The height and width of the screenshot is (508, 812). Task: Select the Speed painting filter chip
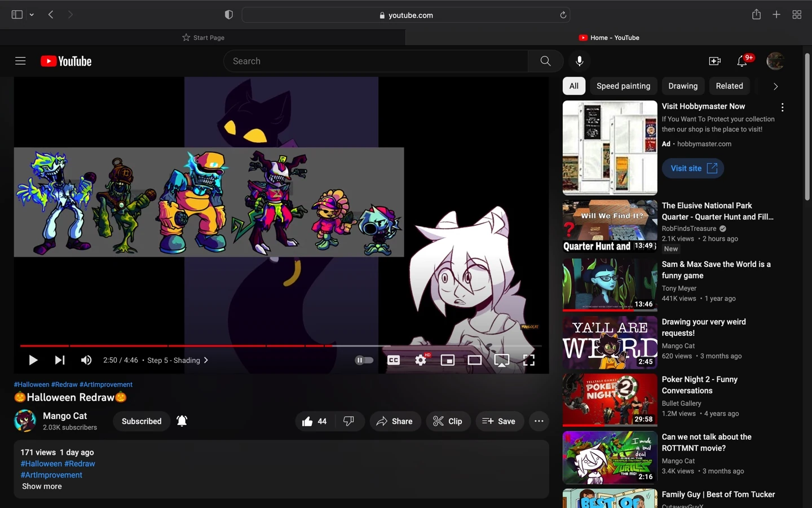[623, 86]
